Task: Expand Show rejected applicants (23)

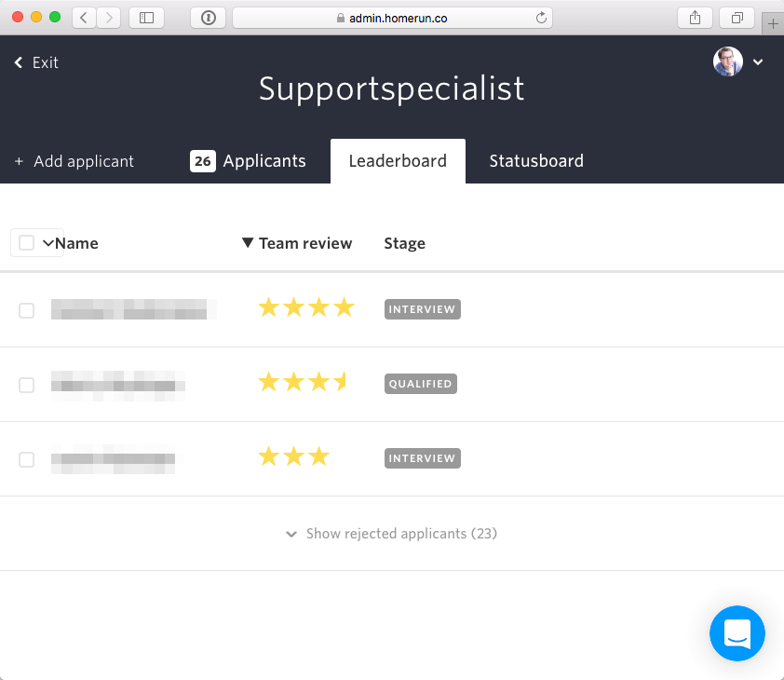Action: [392, 534]
